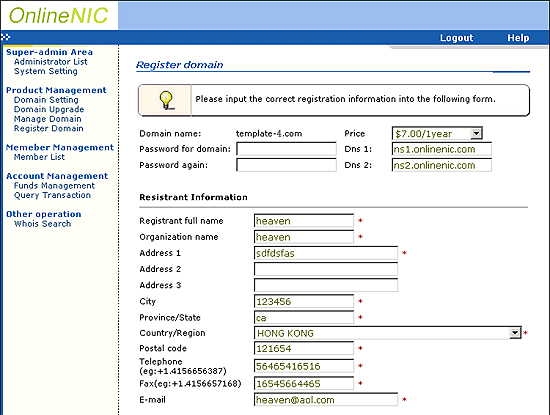
Task: Open Funds Management link
Action: [54, 186]
